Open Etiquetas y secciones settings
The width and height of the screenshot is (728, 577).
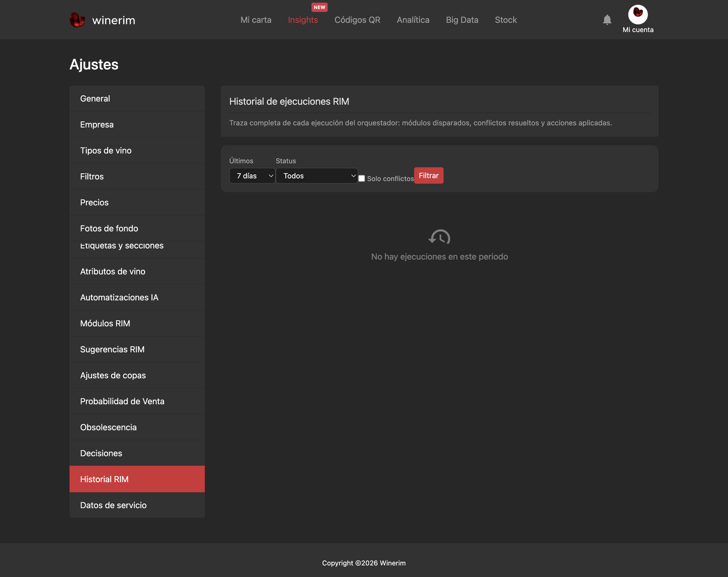(137, 249)
